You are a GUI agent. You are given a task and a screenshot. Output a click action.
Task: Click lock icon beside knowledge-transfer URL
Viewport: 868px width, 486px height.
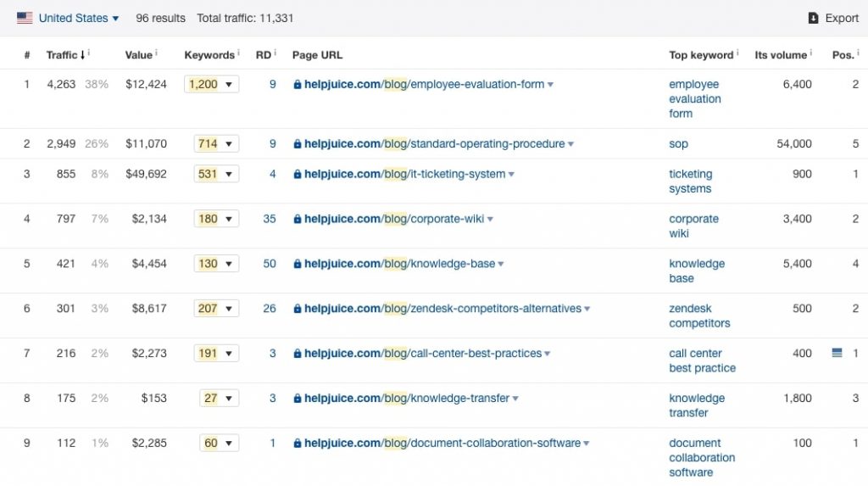click(298, 399)
